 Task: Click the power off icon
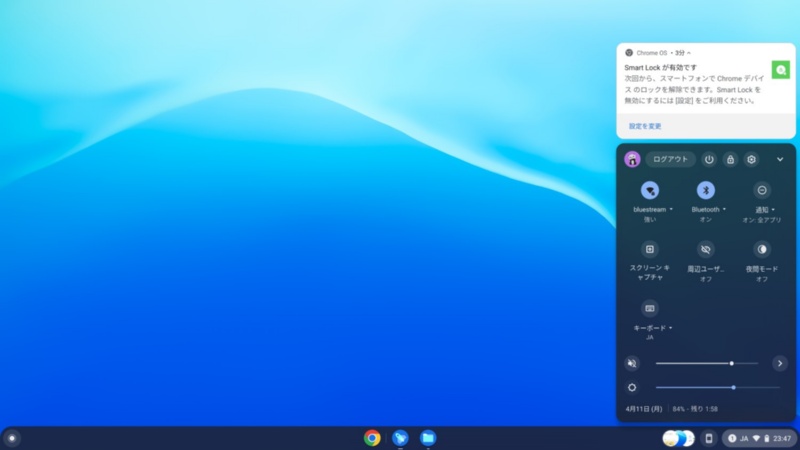click(x=709, y=159)
